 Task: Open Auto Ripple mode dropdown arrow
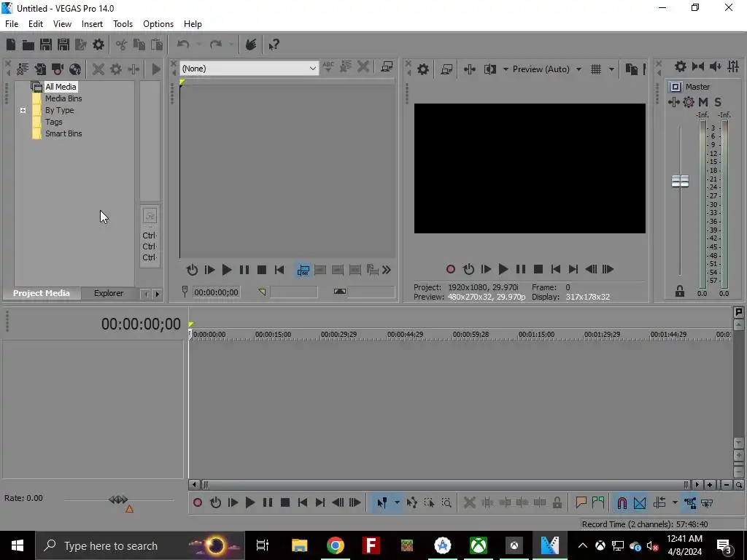coord(675,502)
